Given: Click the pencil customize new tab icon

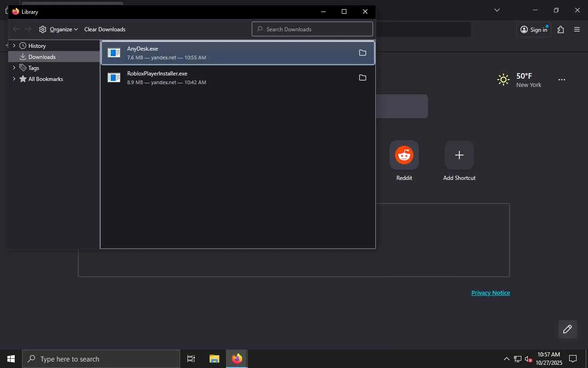Looking at the screenshot, I should 568,329.
